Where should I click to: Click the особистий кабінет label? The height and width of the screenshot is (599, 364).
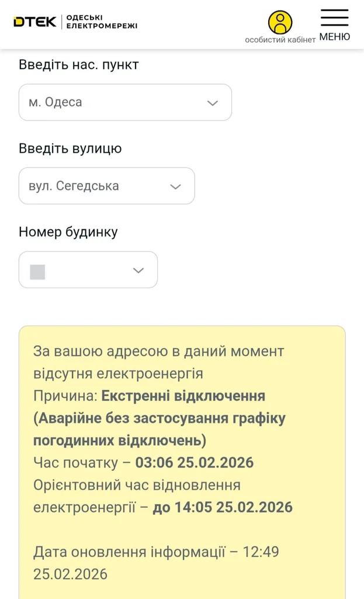pos(280,40)
